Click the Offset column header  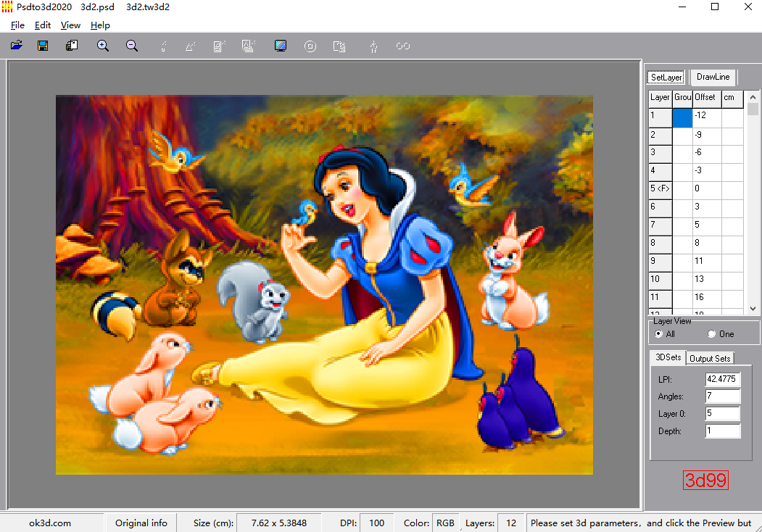coord(707,98)
